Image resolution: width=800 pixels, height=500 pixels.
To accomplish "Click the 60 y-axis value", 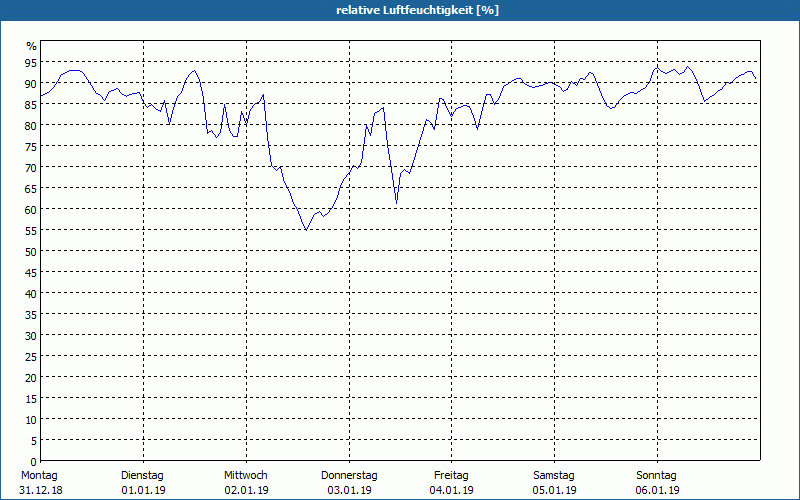I will 31,210.
